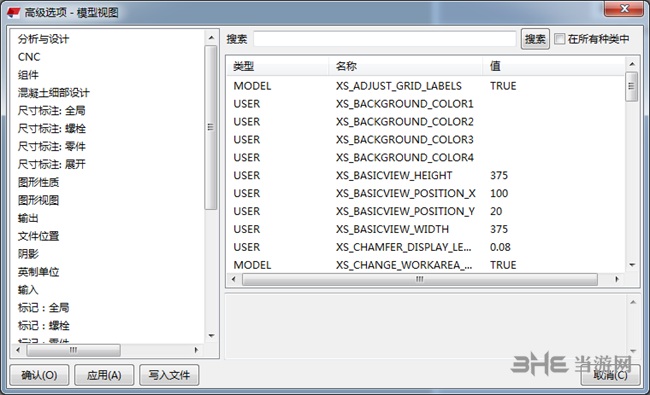Viewport: 650px width, 395px height.
Task: Click options table scroll right arrow
Action: click(x=617, y=279)
